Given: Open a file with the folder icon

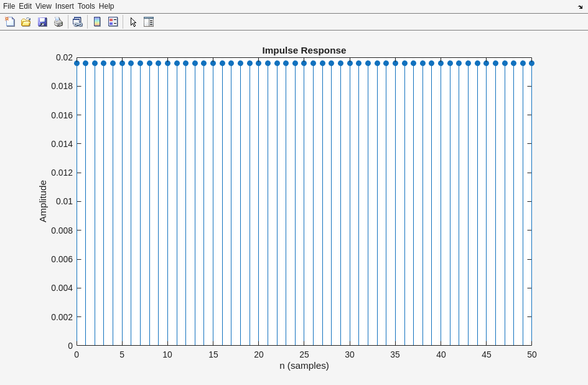Looking at the screenshot, I should point(26,22).
